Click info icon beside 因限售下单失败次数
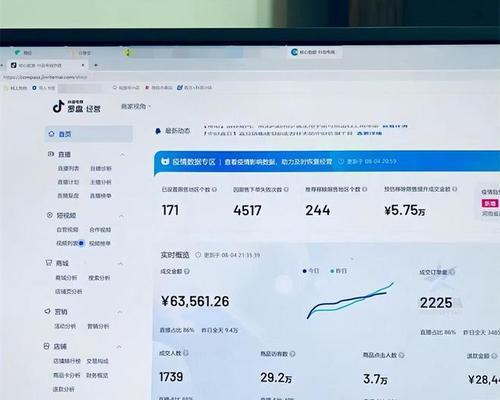Viewport: 500px width, 400px height. pos(286,189)
